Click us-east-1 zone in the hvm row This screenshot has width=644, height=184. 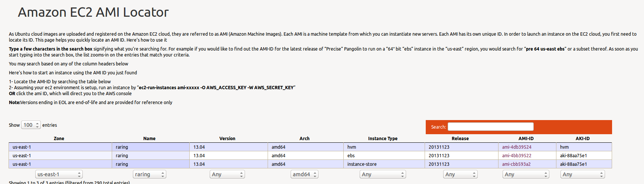22,147
